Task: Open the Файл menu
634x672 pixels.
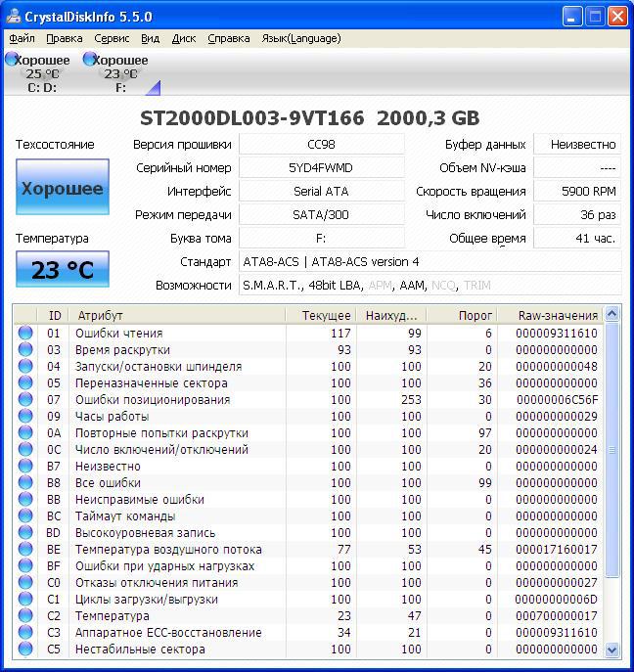Action: (x=22, y=38)
